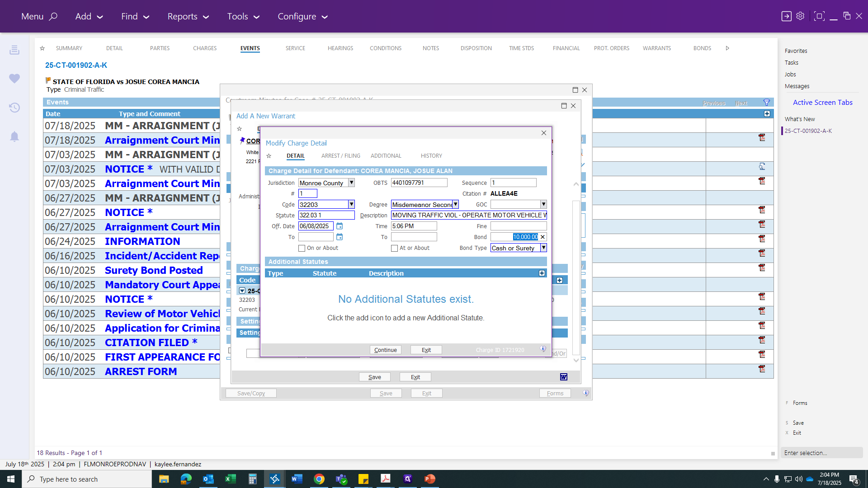
Task: Check the At or About checkbox
Action: (x=395, y=248)
